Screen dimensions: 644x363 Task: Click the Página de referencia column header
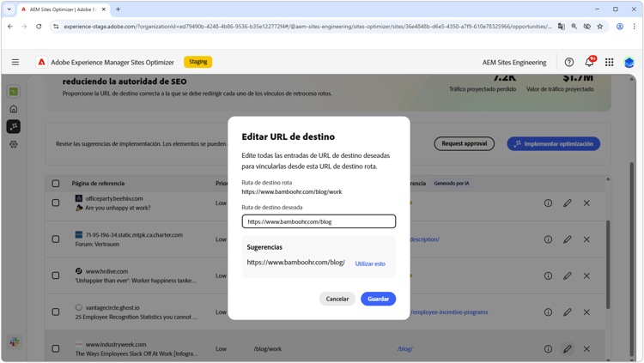coord(98,184)
